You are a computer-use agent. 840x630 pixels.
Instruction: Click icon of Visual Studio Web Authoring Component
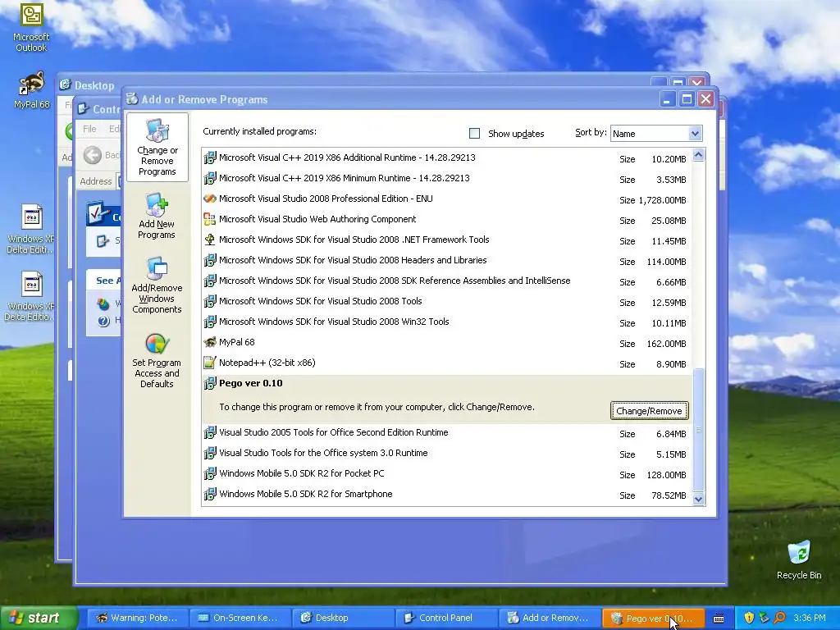210,219
